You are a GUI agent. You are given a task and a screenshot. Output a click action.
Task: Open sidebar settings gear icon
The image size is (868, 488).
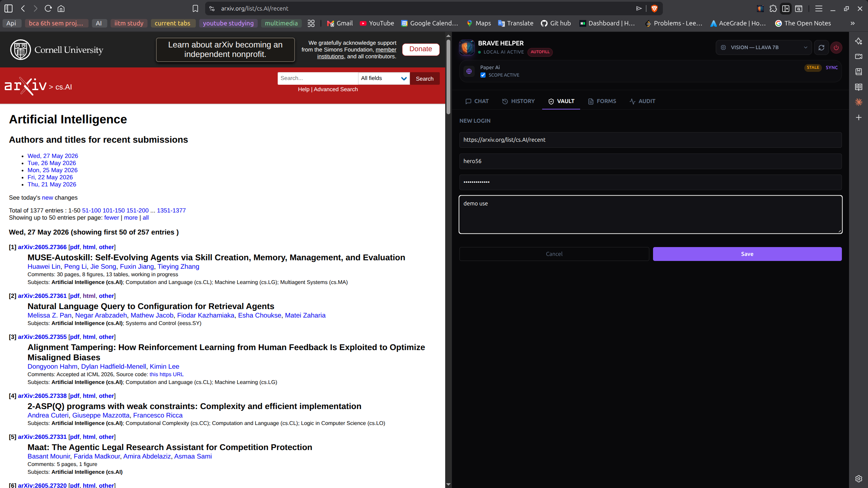pyautogui.click(x=859, y=479)
